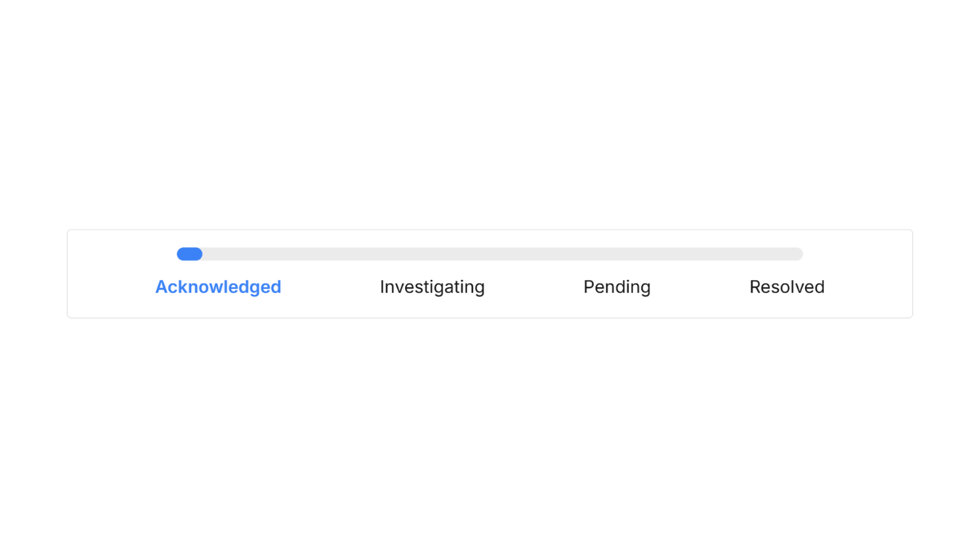Click blank page area below status card
Viewport: 980px width, 551px height.
[490, 433]
